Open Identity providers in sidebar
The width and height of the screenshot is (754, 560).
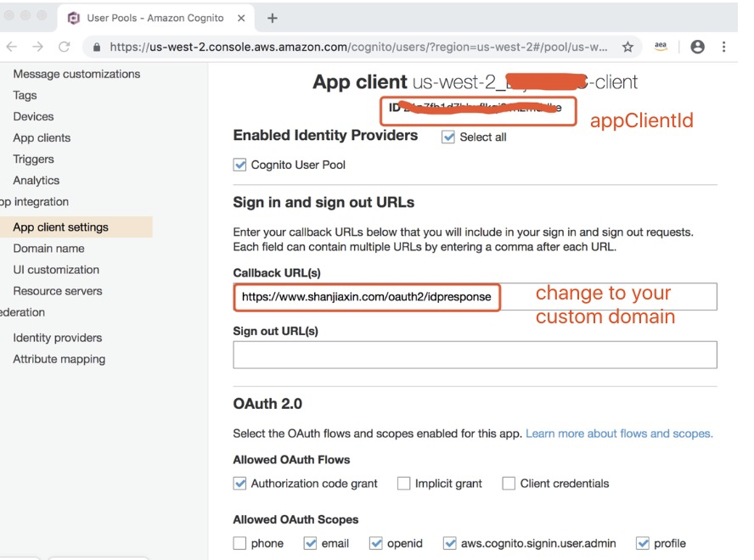[58, 338]
